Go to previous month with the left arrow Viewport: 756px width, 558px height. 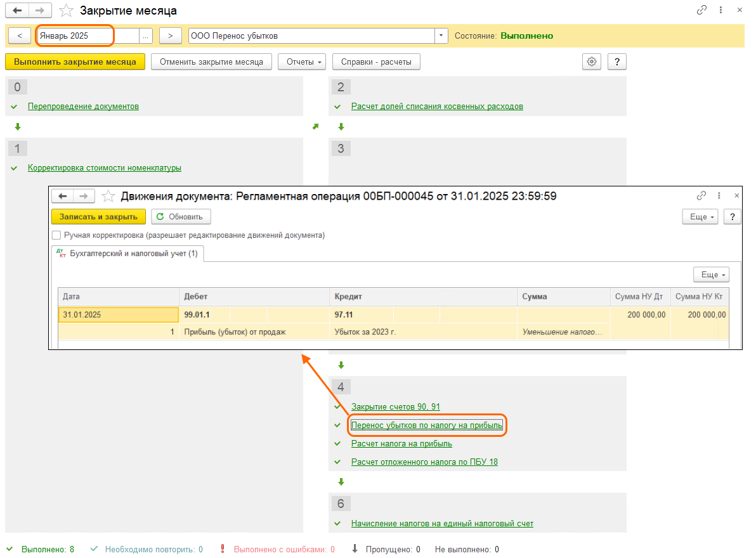[x=20, y=36]
